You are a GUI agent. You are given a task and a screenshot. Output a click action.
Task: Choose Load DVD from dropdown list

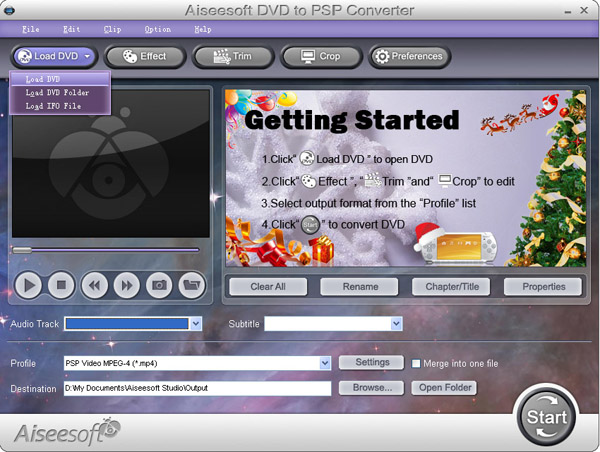pos(60,79)
